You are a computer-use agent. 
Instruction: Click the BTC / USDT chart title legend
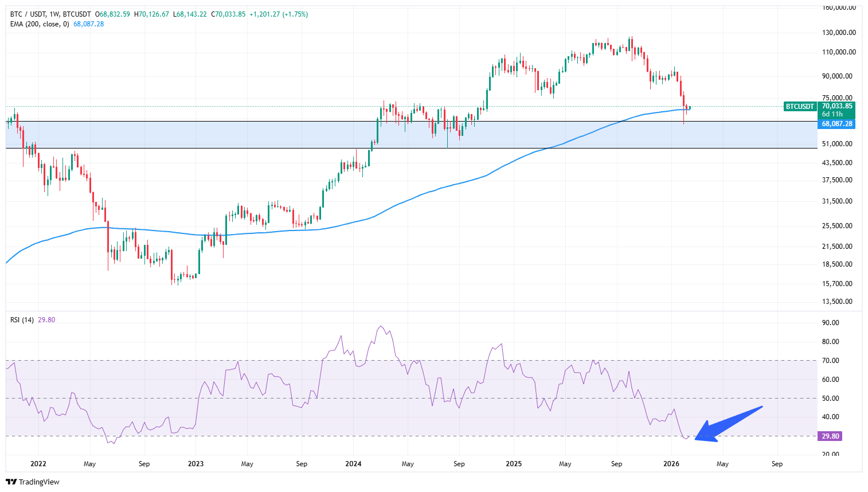tap(50, 14)
